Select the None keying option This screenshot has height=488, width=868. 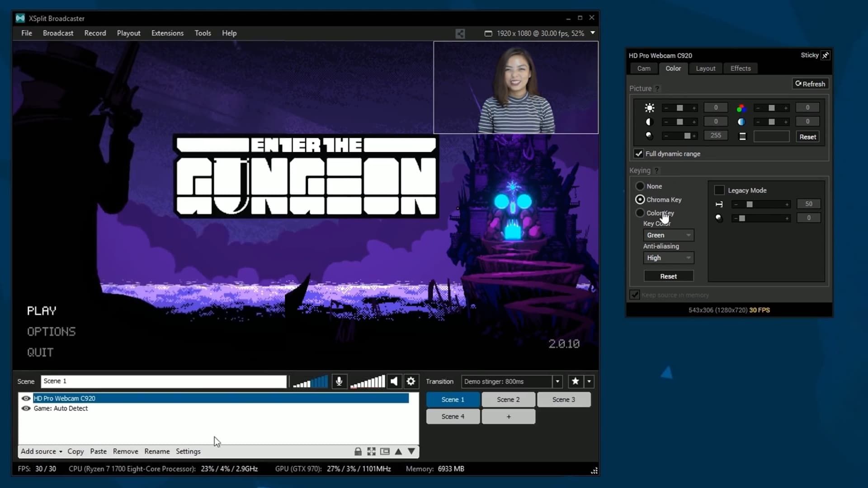(x=640, y=186)
